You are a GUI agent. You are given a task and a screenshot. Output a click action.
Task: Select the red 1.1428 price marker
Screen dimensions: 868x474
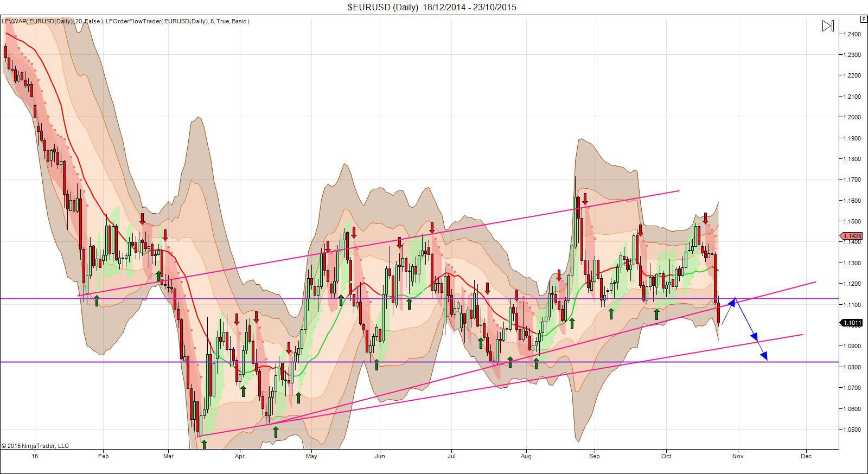851,236
